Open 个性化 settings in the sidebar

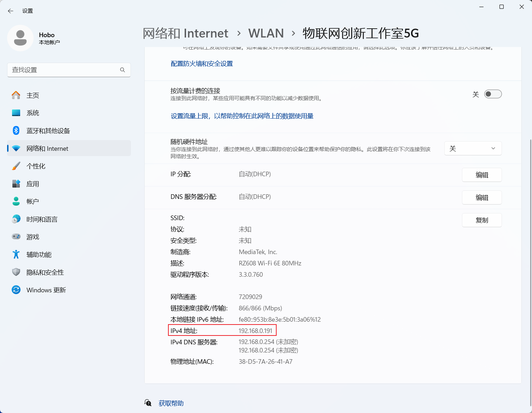(36, 166)
